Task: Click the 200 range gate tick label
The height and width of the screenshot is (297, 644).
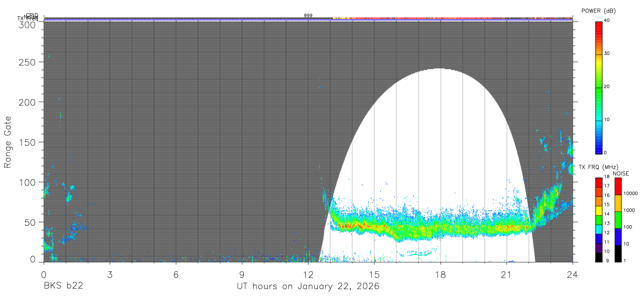Action: pos(27,102)
